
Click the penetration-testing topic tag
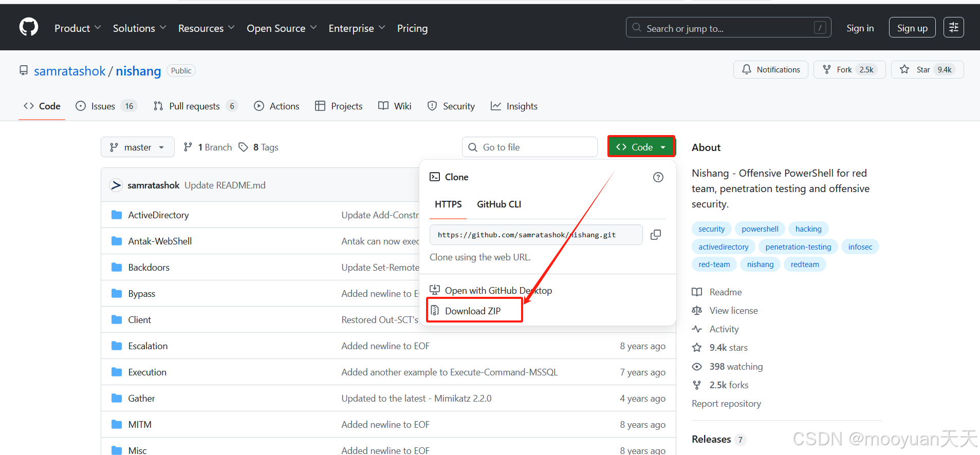click(798, 247)
